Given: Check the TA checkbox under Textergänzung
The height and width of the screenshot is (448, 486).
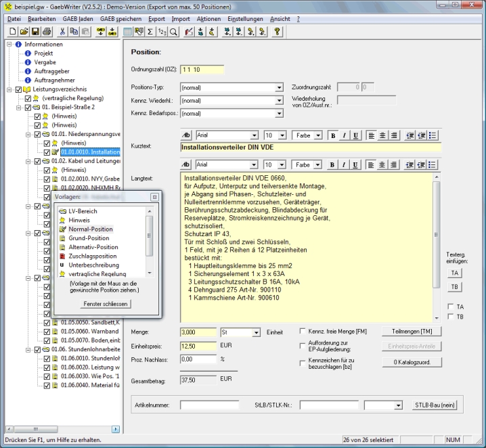Looking at the screenshot, I should click(450, 307).
